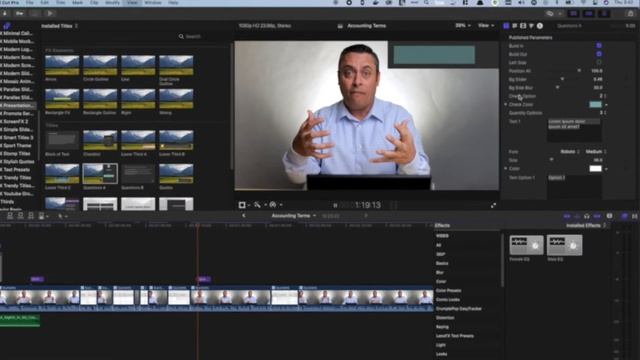Open the Video inspector filmstrip icon
The image size is (640, 360).
[x=523, y=26]
